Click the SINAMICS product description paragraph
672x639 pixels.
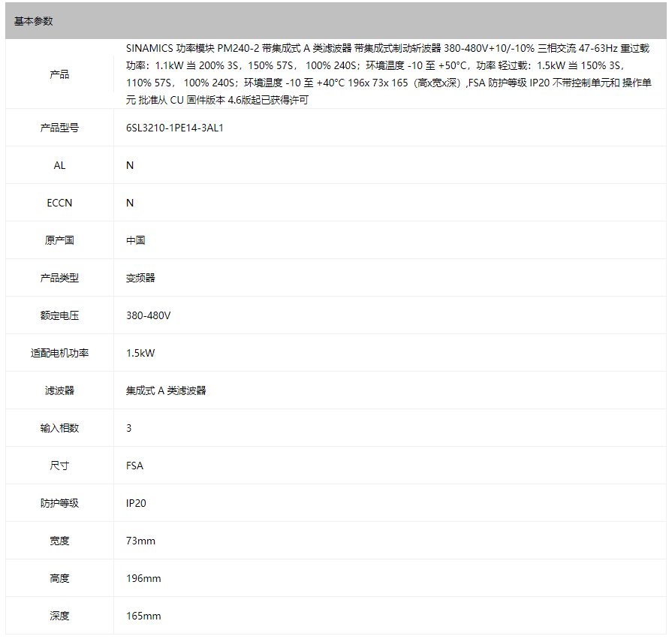388,74
